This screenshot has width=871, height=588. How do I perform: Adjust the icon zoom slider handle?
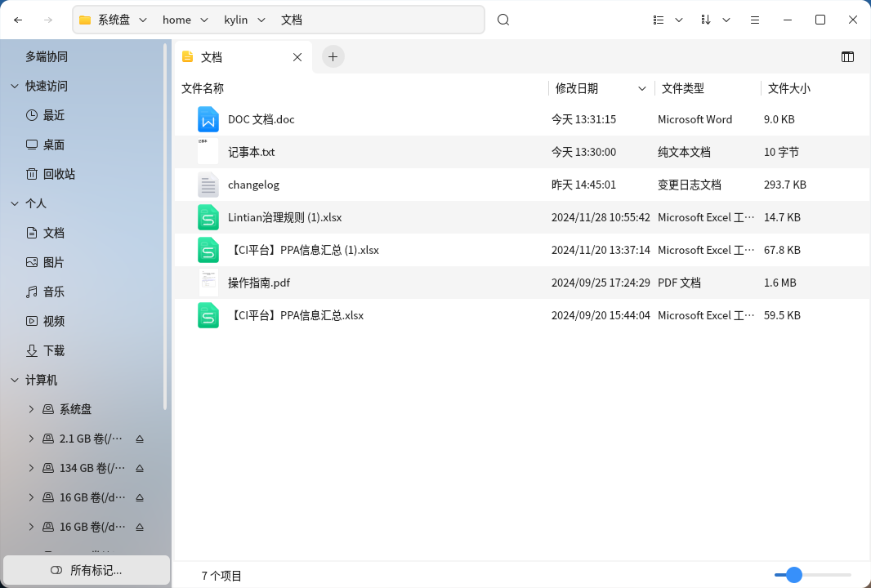[x=794, y=575]
